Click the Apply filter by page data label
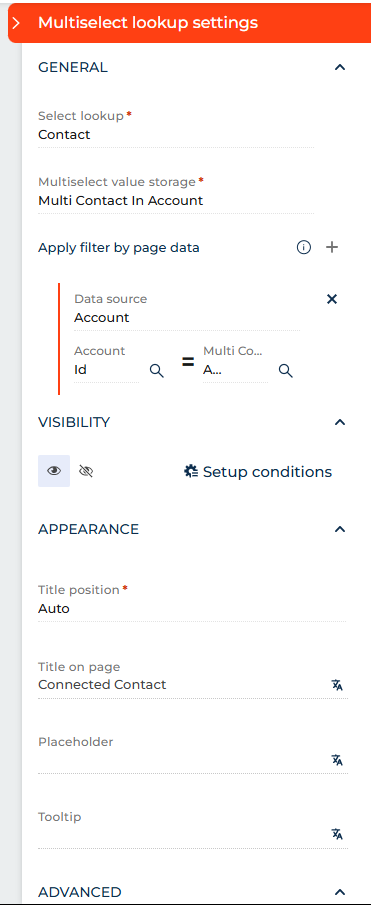This screenshot has height=905, width=371. point(119,248)
